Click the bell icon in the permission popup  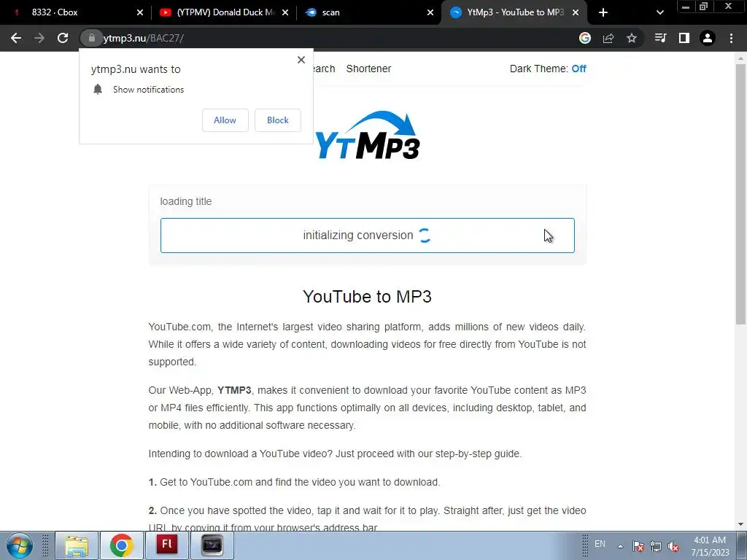[98, 89]
